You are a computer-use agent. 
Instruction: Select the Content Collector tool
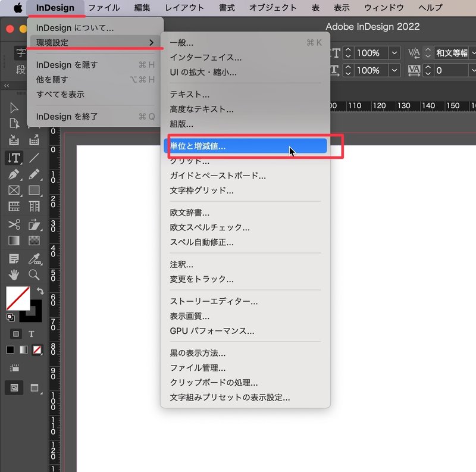point(14,140)
